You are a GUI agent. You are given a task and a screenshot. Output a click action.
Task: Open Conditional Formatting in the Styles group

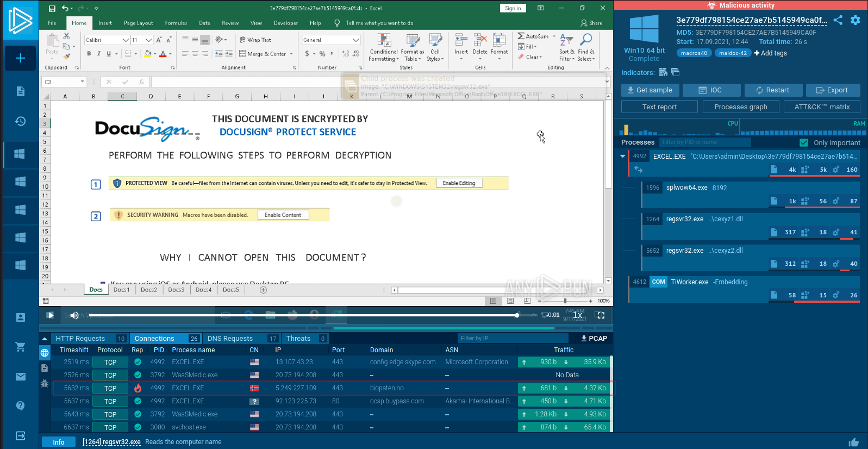tap(384, 48)
